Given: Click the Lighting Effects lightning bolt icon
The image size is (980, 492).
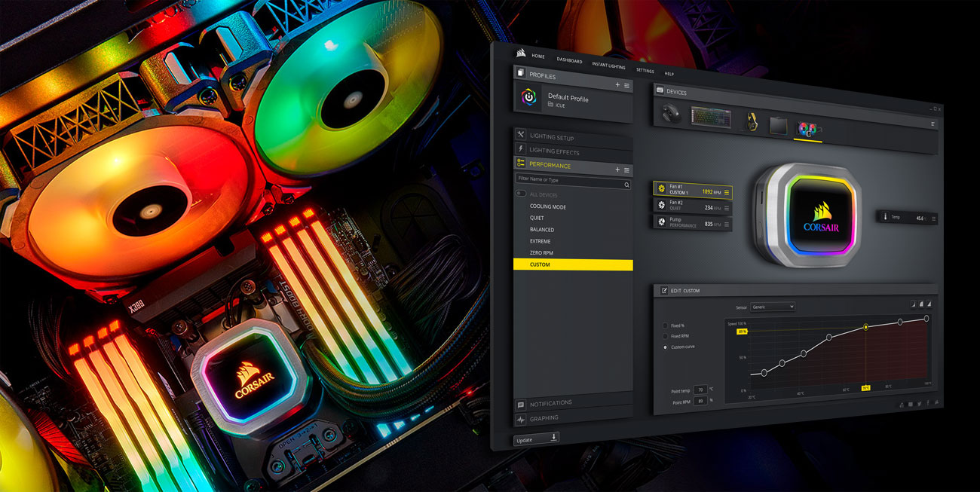Looking at the screenshot, I should point(521,150).
